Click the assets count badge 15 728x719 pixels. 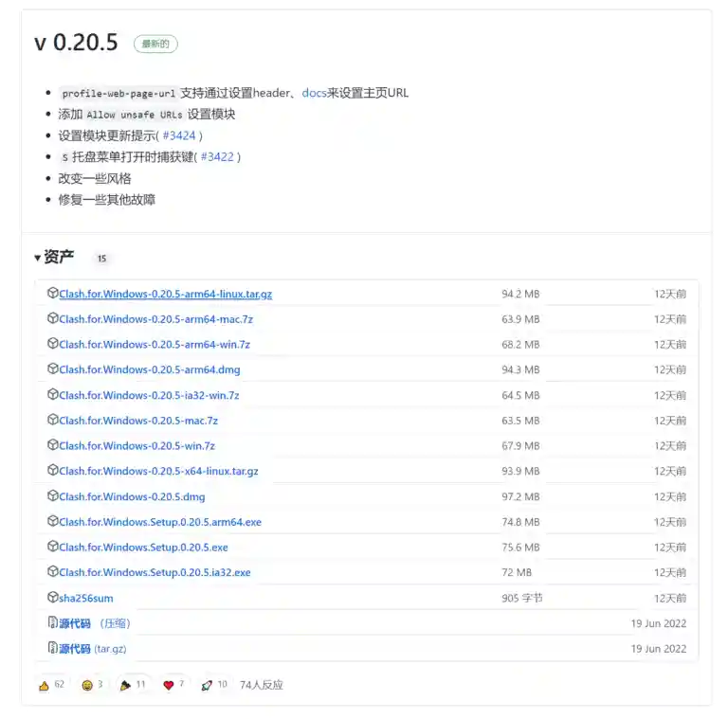[x=101, y=259]
